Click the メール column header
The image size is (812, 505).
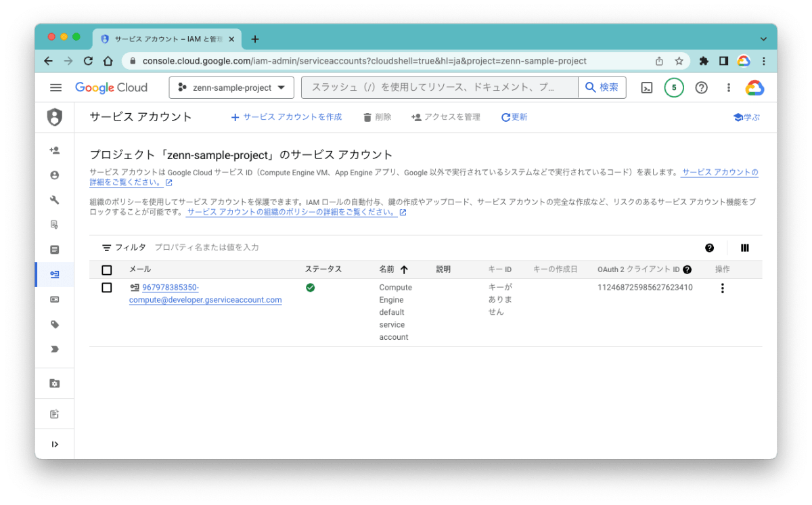pyautogui.click(x=140, y=269)
